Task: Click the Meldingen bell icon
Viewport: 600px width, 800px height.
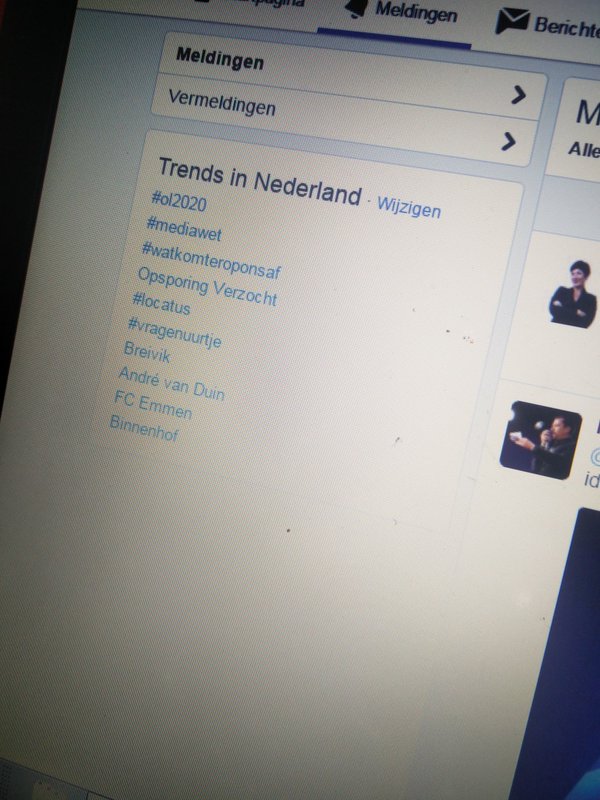Action: point(357,8)
